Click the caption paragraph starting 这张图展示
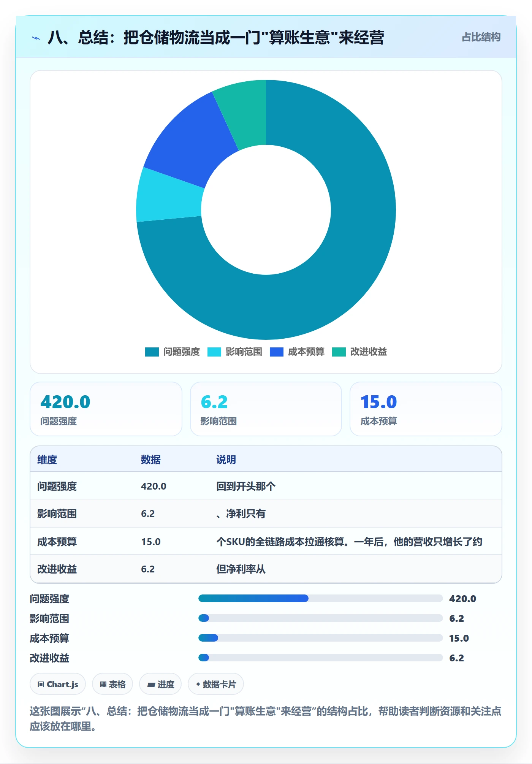 (x=266, y=718)
